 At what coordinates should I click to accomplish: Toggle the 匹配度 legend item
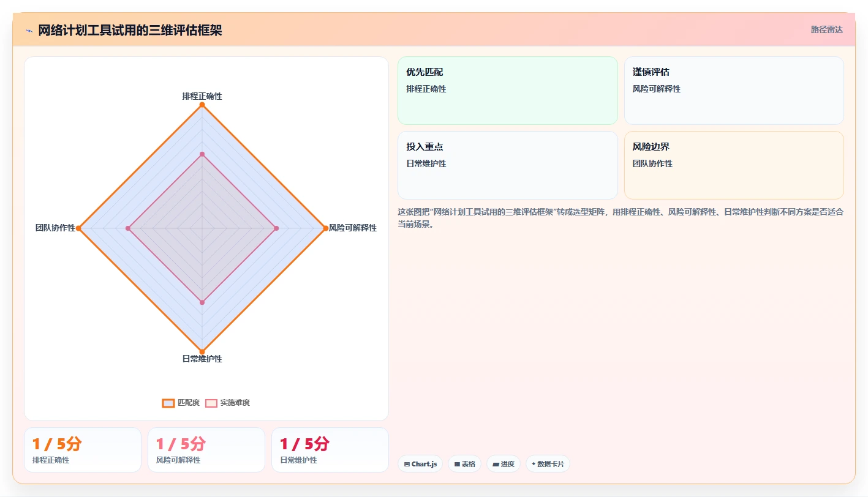(181, 403)
